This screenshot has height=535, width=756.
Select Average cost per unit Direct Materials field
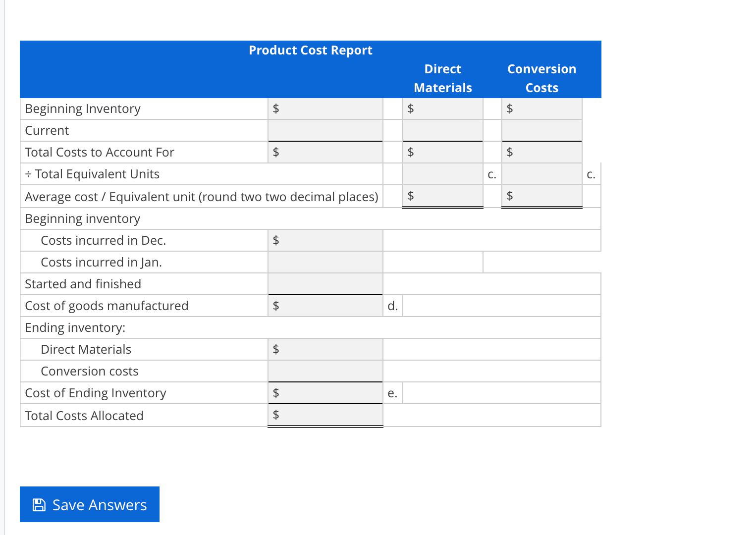pyautogui.click(x=443, y=196)
